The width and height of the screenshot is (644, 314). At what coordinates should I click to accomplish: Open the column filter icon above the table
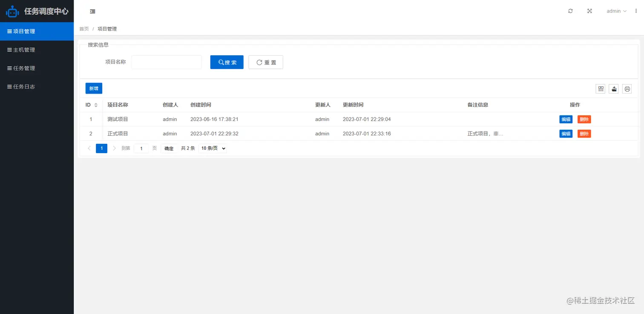[x=601, y=89]
